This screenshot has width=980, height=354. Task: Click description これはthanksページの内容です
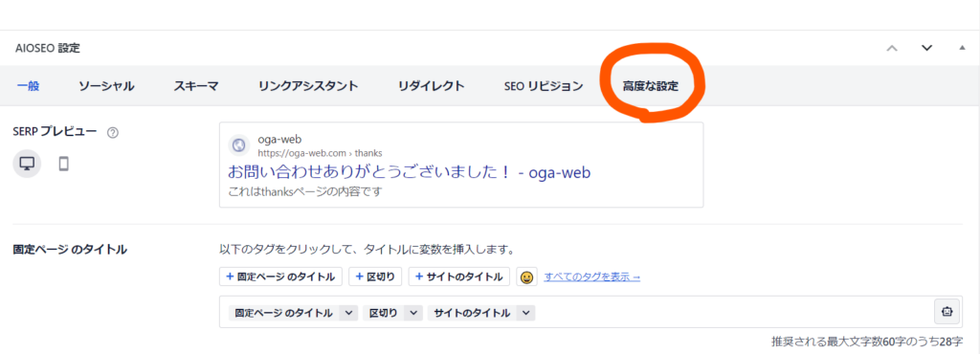tap(304, 191)
